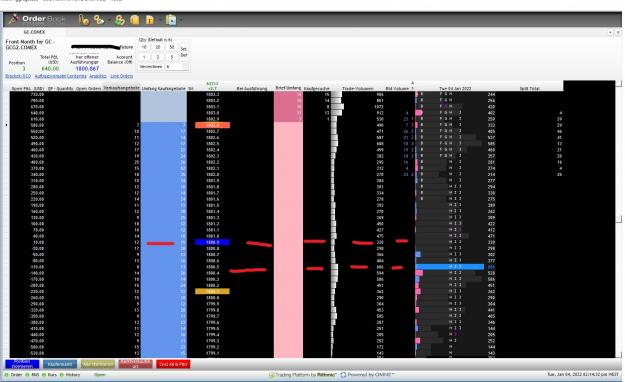Click the blue highlighted price cell

(x=212, y=242)
